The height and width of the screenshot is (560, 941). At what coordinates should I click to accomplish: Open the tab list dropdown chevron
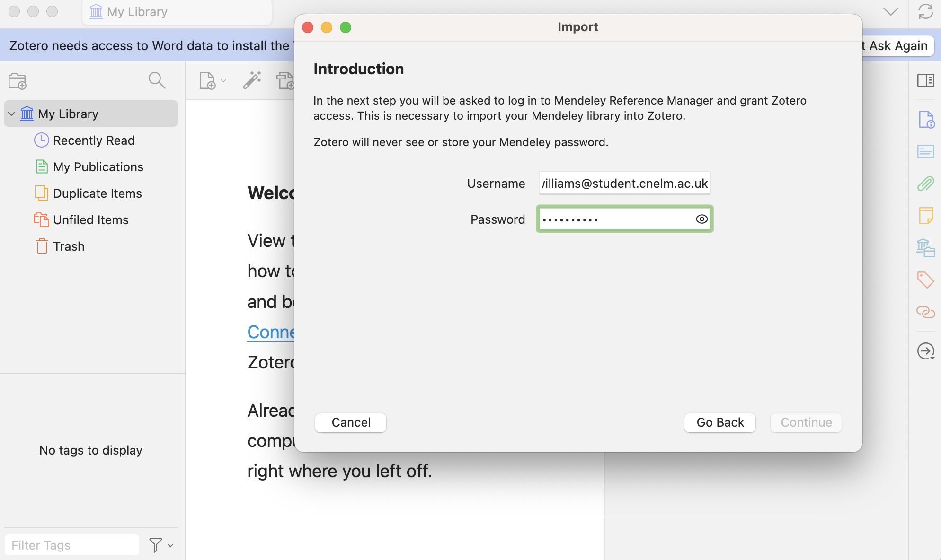890,11
